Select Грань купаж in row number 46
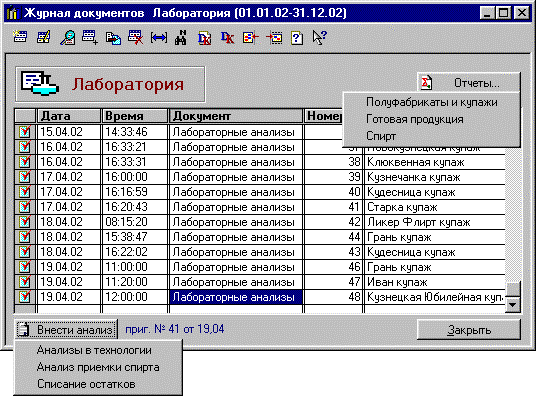 [435, 267]
